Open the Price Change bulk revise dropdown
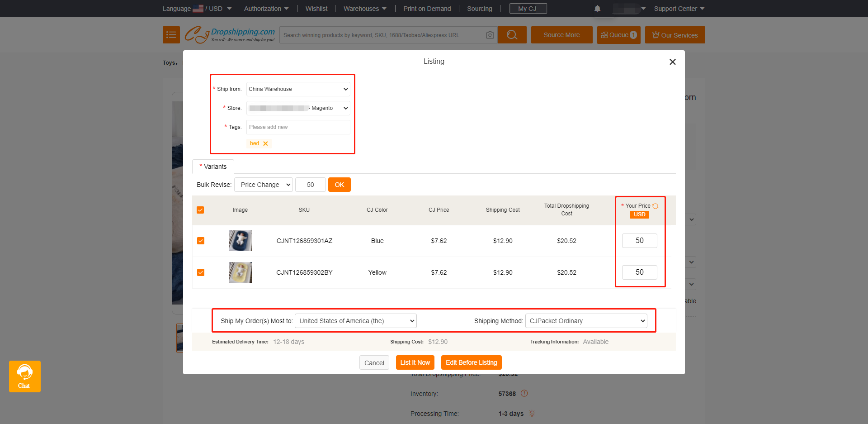This screenshot has height=424, width=868. tap(264, 185)
